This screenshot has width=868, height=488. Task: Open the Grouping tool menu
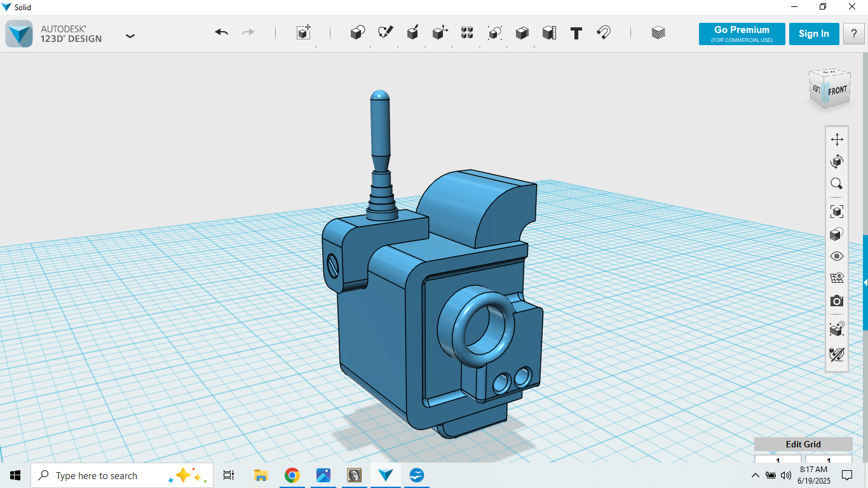coord(494,33)
